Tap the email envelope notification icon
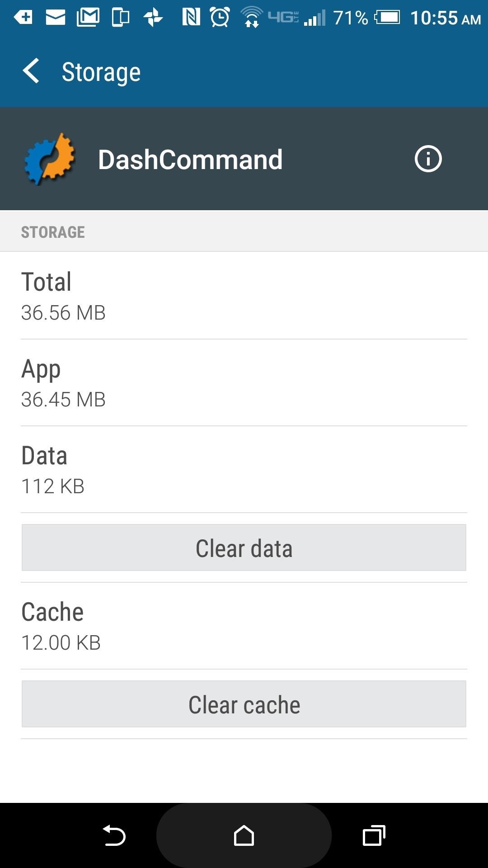This screenshot has width=488, height=868. pyautogui.click(x=56, y=18)
